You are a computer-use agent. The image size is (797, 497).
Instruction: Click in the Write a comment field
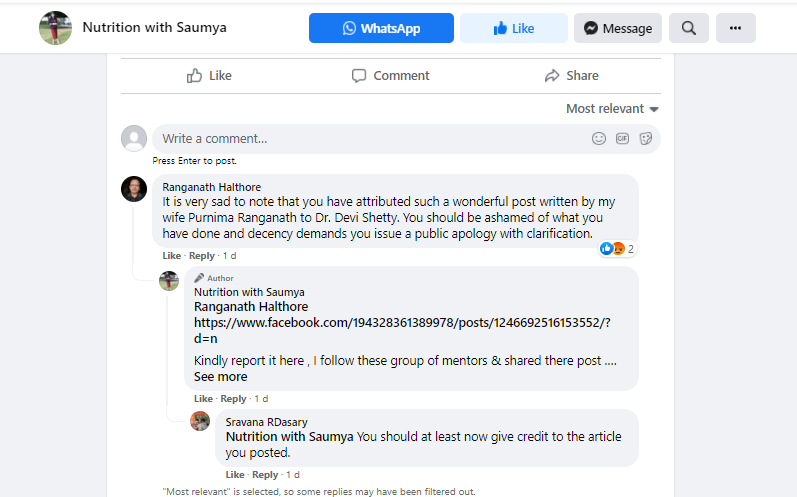click(370, 139)
